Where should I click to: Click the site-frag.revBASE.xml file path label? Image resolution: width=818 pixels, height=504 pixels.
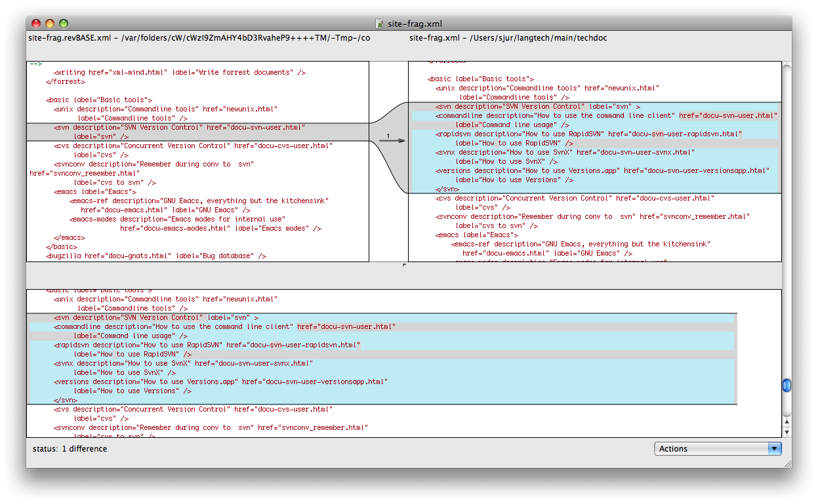coord(199,38)
